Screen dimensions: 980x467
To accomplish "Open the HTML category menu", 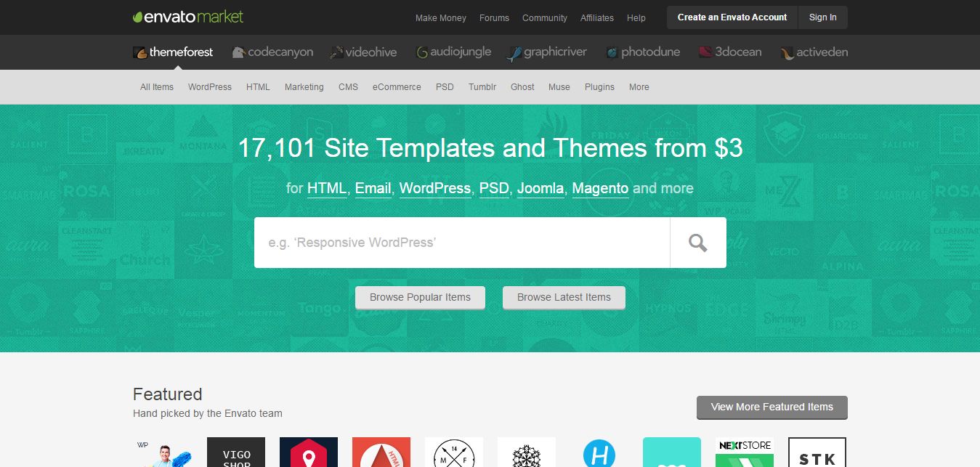I will click(258, 86).
